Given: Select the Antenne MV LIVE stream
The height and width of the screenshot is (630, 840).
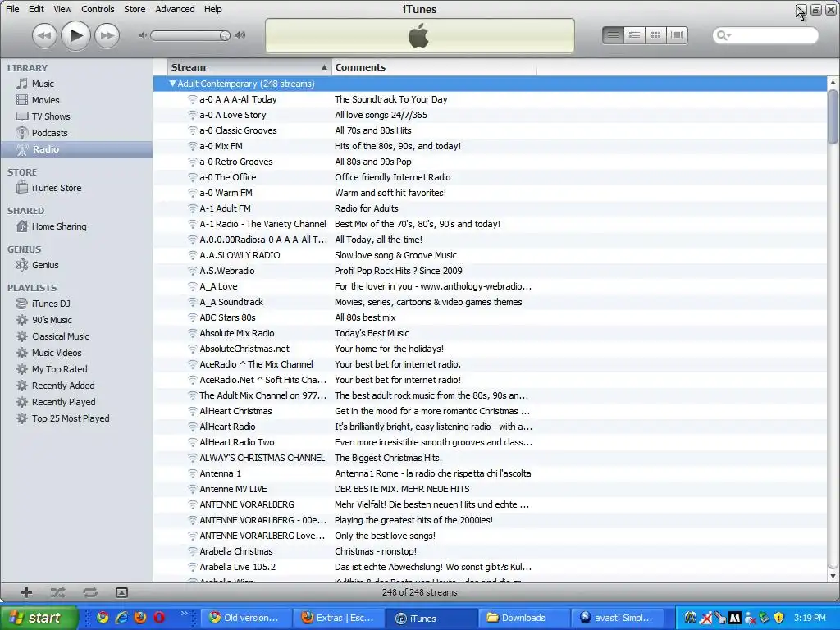Looking at the screenshot, I should [491, 489].
